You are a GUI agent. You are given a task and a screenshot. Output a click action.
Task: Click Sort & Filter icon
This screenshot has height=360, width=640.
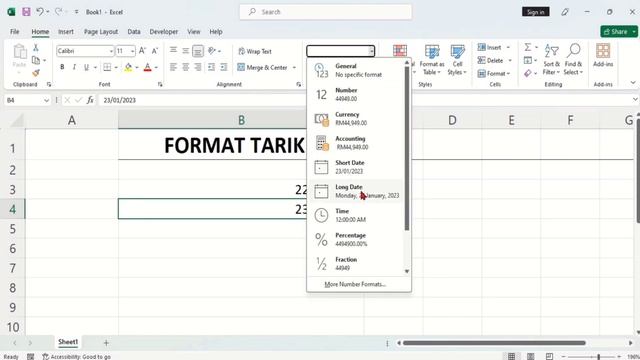click(x=551, y=51)
